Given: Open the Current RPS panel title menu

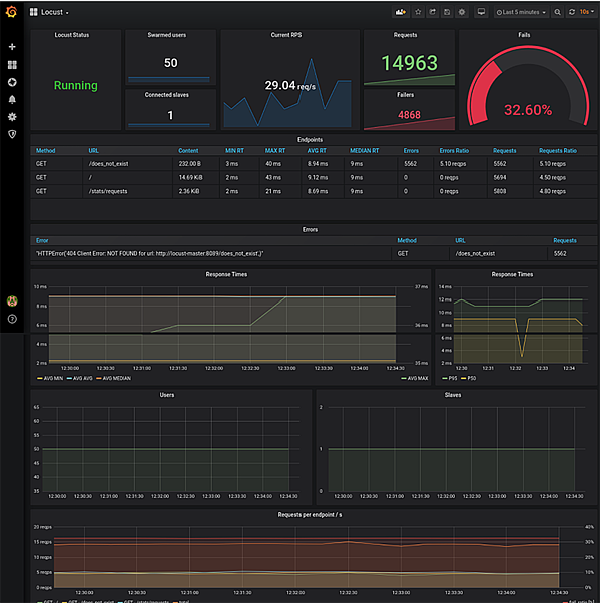Looking at the screenshot, I should (x=286, y=35).
